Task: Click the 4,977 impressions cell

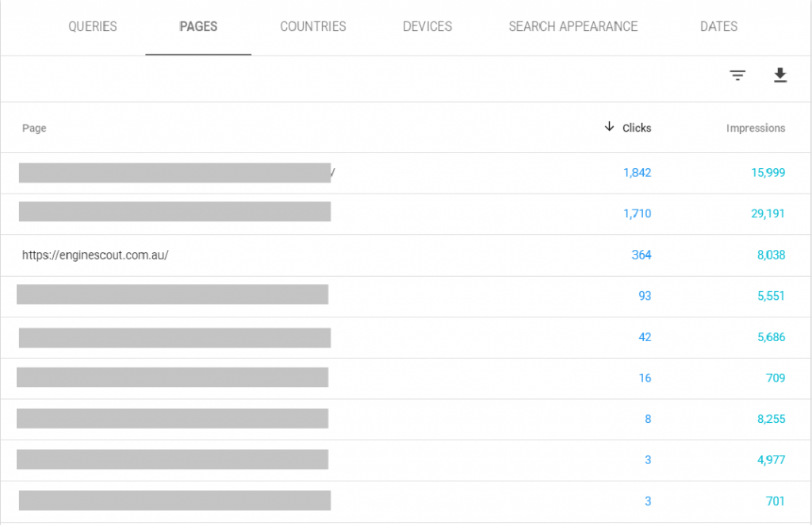Action: point(771,460)
